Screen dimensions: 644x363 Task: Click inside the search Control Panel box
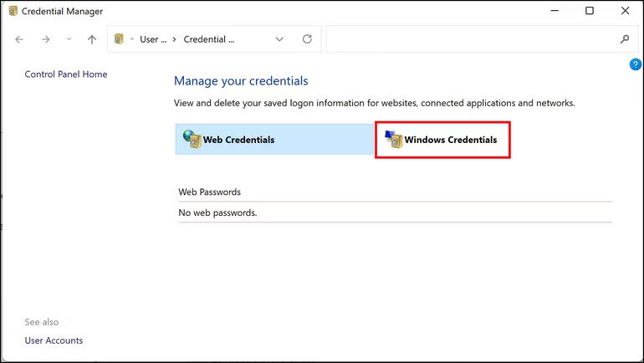tap(468, 39)
